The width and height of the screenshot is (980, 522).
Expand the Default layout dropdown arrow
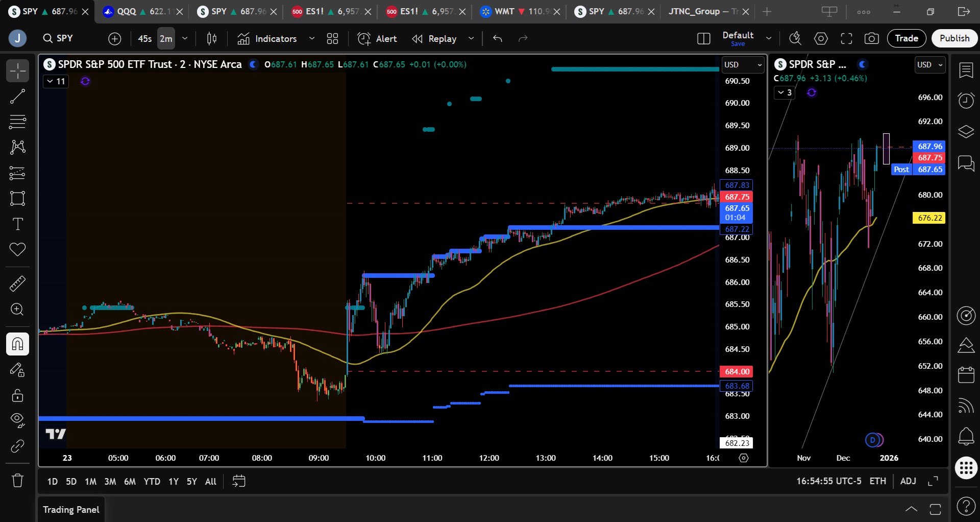point(769,39)
